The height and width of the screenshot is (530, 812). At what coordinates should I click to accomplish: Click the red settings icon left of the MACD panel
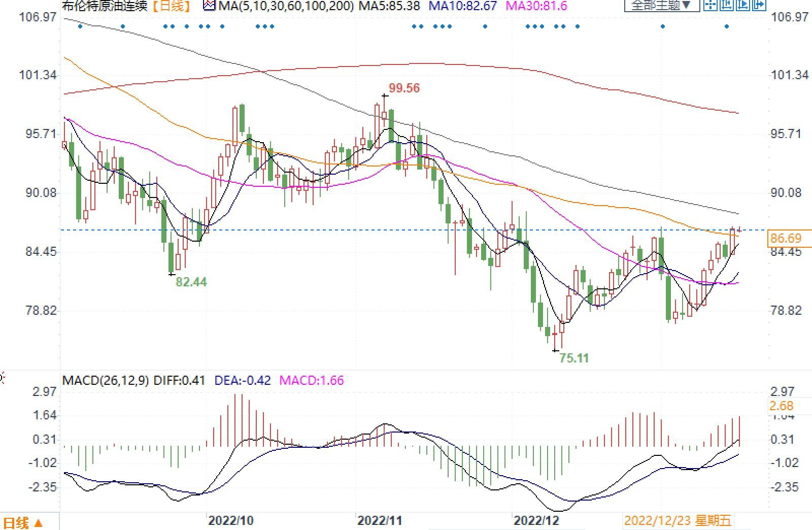2,378
